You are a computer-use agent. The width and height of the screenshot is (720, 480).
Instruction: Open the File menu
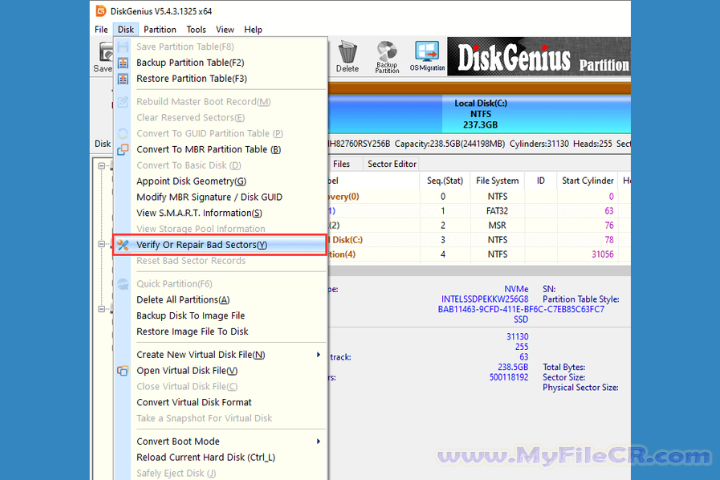101,29
